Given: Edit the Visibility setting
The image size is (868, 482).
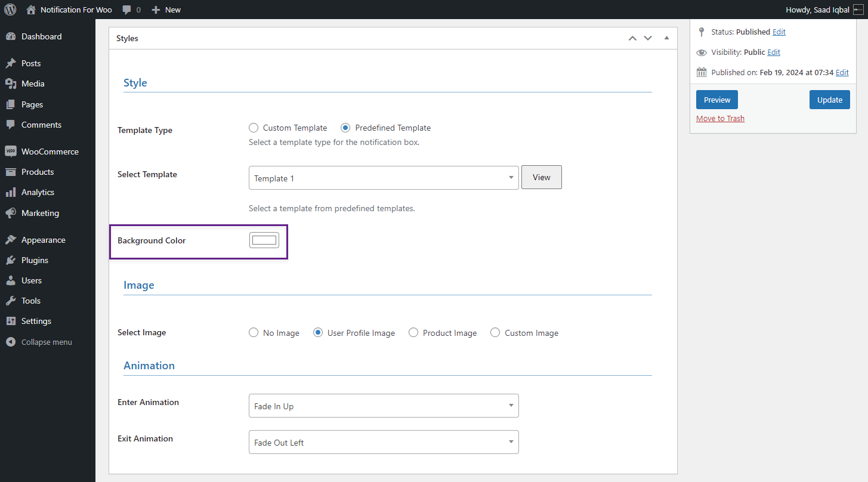Looking at the screenshot, I should click(x=774, y=52).
